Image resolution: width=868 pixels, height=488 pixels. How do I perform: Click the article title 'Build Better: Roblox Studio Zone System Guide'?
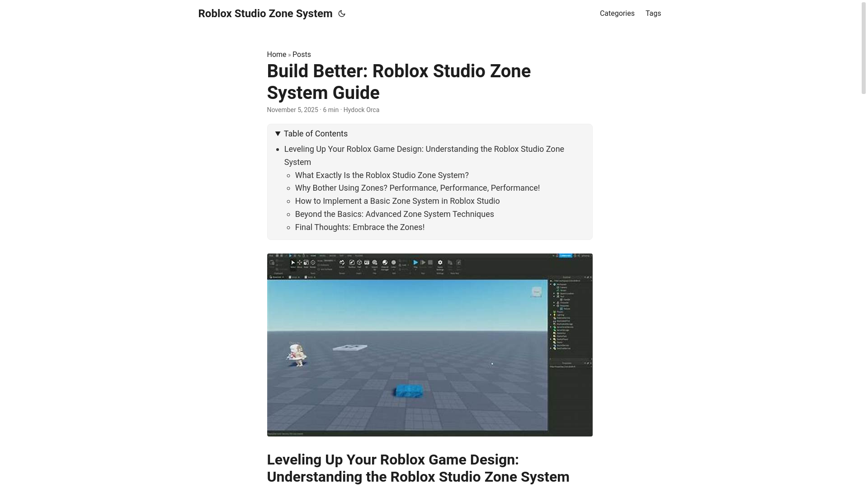tap(399, 82)
